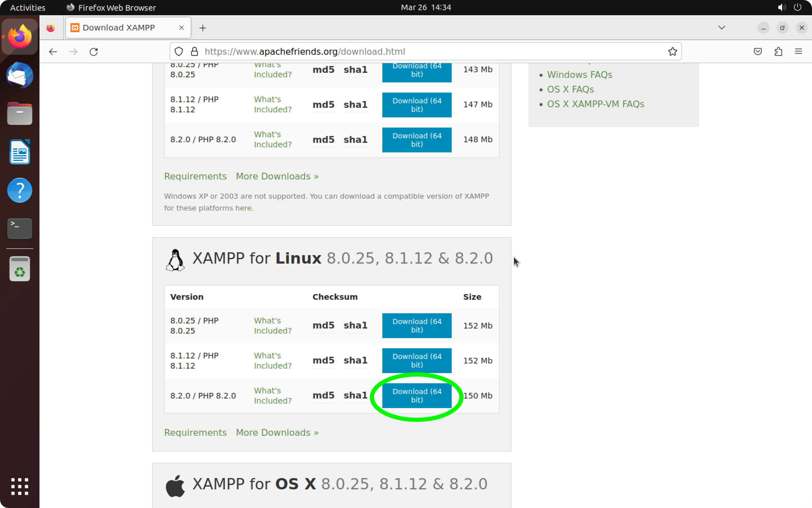Image resolution: width=812 pixels, height=508 pixels.
Task: Save page to Pocket
Action: pyautogui.click(x=758, y=51)
